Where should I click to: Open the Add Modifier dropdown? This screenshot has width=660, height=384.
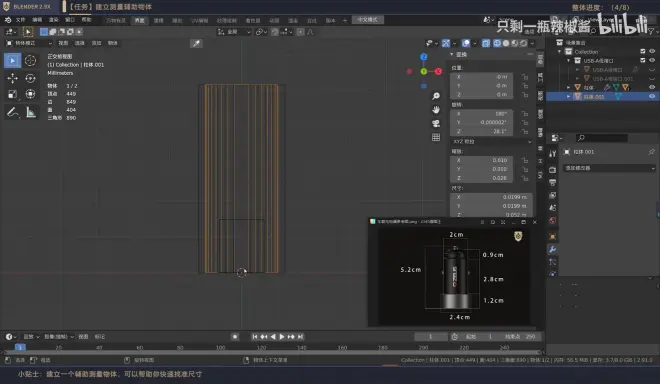[x=609, y=168]
